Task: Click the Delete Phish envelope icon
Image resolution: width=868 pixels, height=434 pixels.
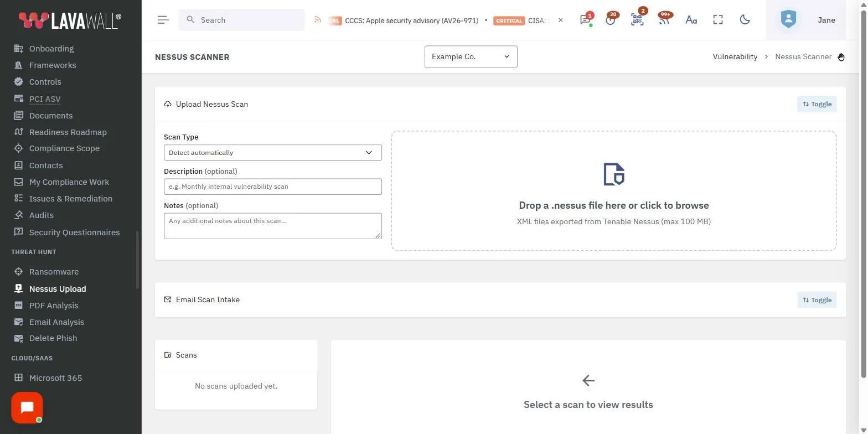Action: [18, 338]
